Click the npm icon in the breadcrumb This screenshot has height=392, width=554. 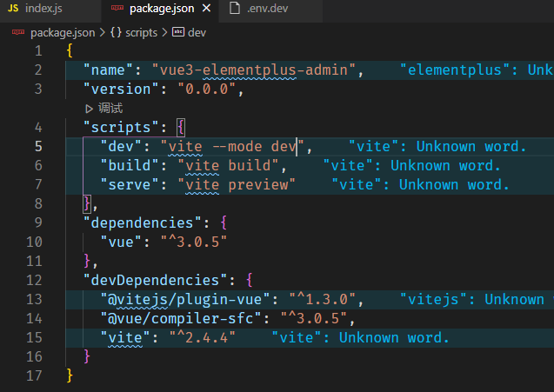18,32
